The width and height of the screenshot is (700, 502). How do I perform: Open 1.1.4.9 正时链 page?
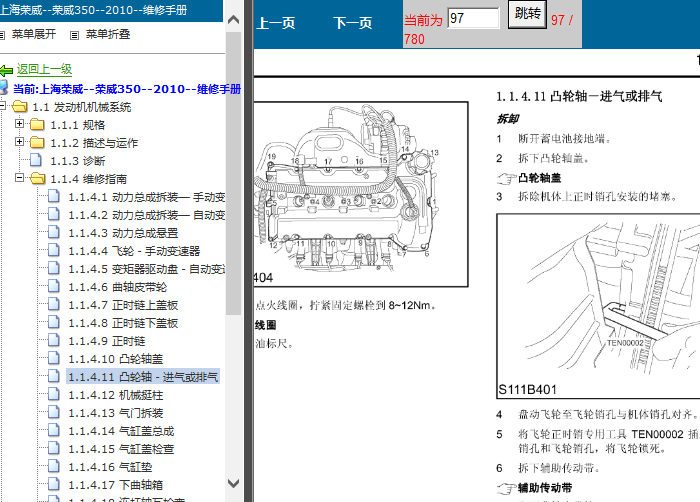(107, 341)
